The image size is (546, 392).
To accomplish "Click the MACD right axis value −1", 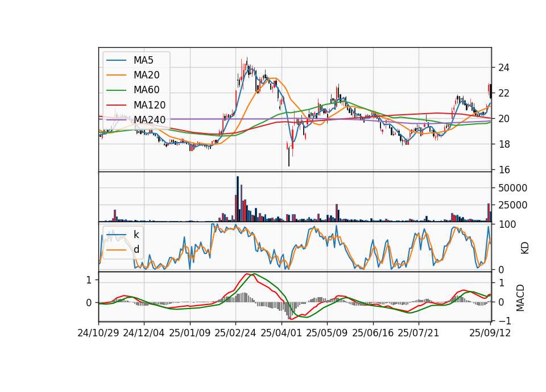I will tap(504, 320).
